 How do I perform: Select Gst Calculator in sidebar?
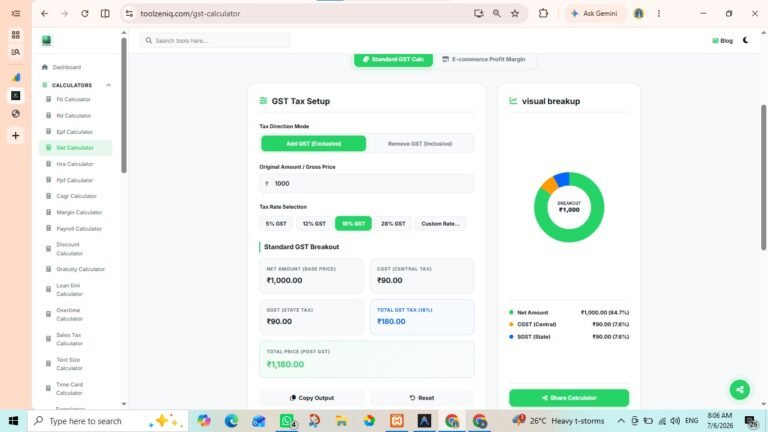(75, 148)
